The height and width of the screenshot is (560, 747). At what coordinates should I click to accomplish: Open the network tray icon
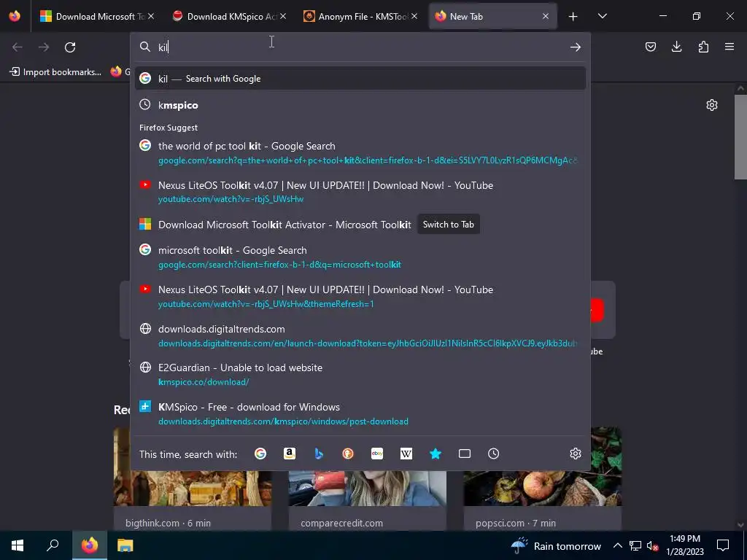(635, 545)
